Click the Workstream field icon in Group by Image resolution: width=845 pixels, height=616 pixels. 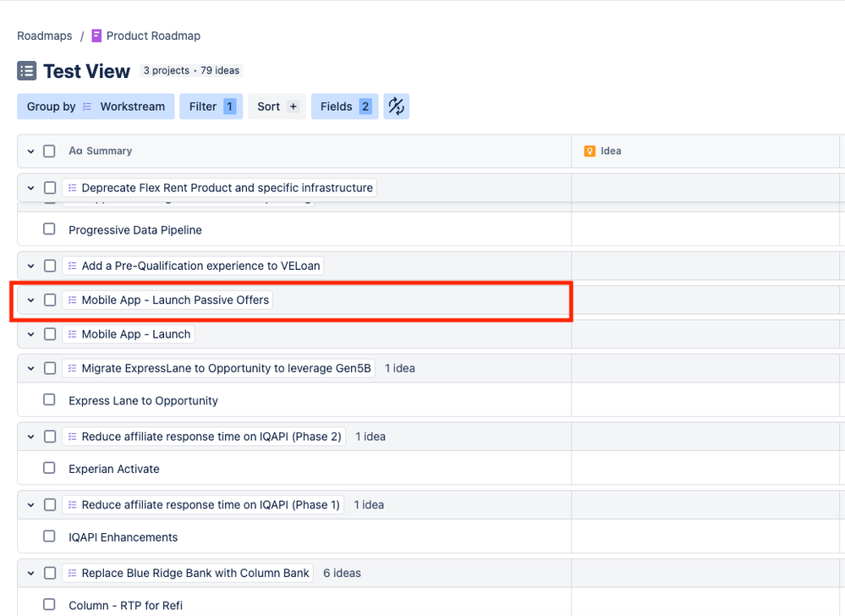pos(87,107)
